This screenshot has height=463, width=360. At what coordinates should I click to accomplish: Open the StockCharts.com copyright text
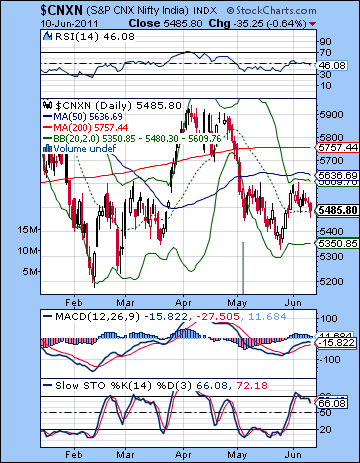tap(271, 11)
